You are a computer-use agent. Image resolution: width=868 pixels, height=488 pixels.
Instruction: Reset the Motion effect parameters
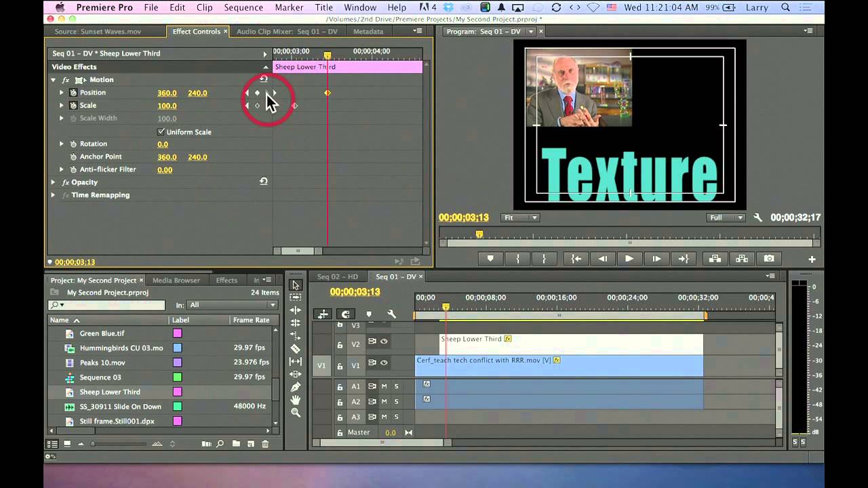pyautogui.click(x=264, y=79)
